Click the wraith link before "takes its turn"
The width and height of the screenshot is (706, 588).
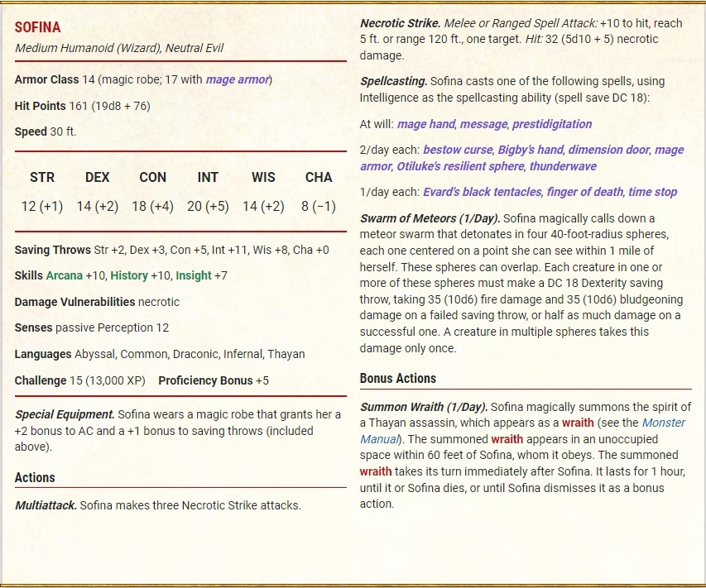click(376, 471)
